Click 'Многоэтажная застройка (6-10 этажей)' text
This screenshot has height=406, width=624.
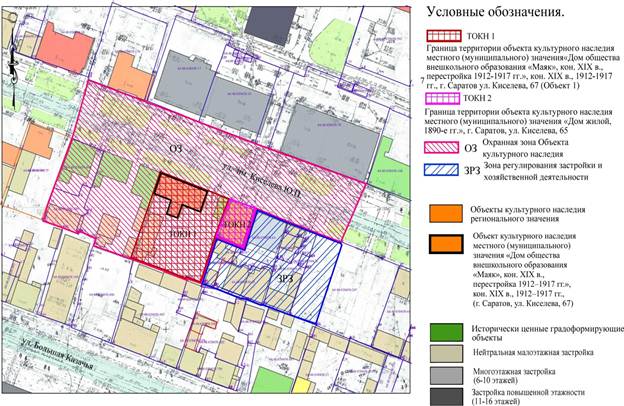513,376
